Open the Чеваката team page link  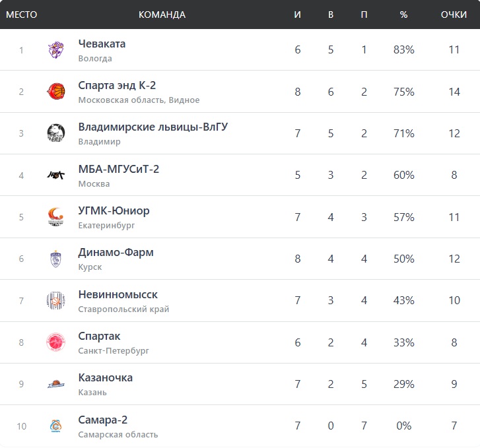click(x=102, y=44)
